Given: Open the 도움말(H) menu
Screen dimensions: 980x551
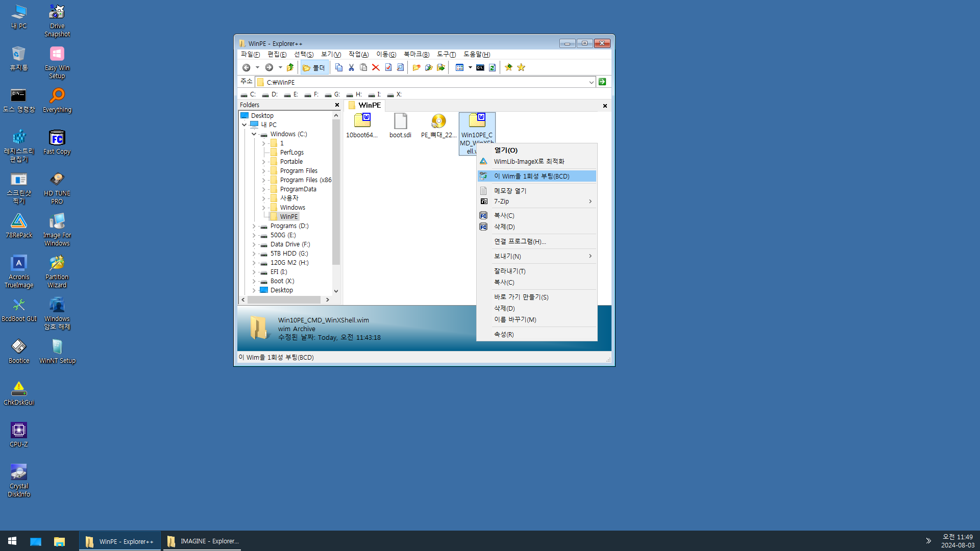Looking at the screenshot, I should tap(477, 55).
